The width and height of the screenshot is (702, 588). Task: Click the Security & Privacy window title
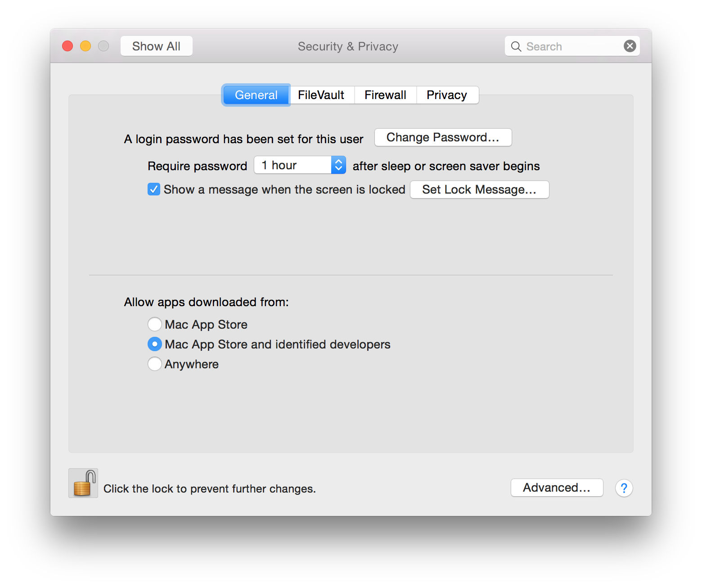[x=348, y=46]
